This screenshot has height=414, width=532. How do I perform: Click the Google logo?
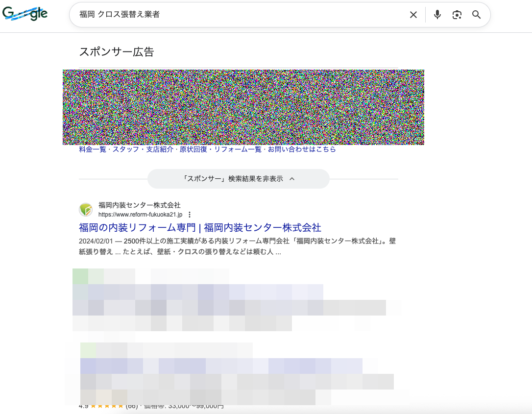[25, 14]
